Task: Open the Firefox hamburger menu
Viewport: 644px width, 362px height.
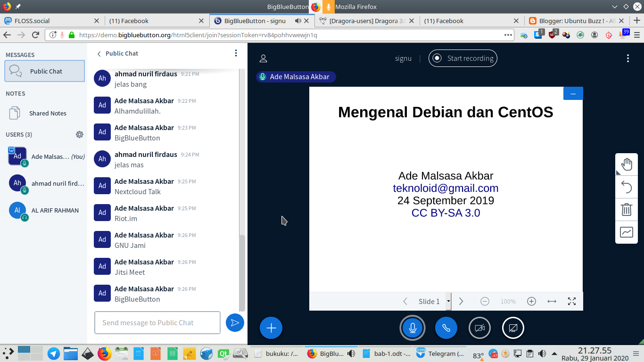Action: 637,35
